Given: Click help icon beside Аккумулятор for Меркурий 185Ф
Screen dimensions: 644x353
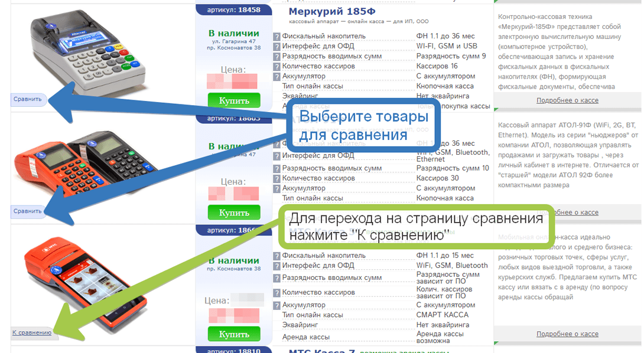Looking at the screenshot, I should [277, 77].
